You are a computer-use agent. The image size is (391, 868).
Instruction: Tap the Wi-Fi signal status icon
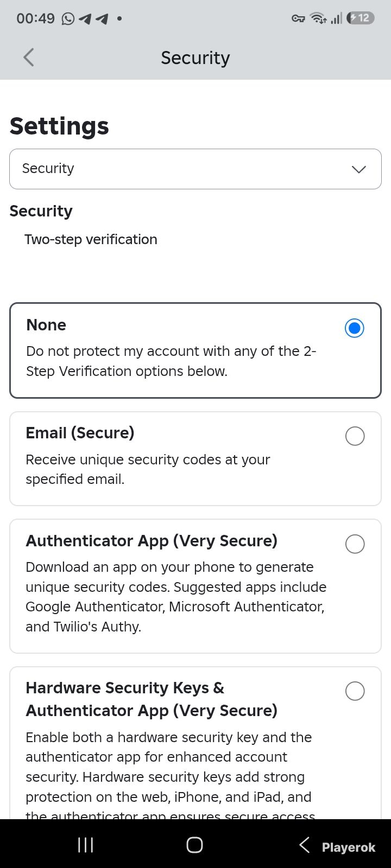pos(318,18)
